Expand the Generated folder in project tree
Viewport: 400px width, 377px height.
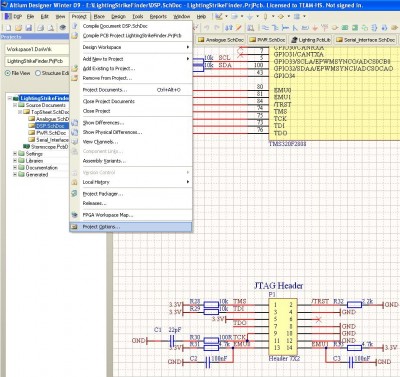pyautogui.click(x=15, y=175)
